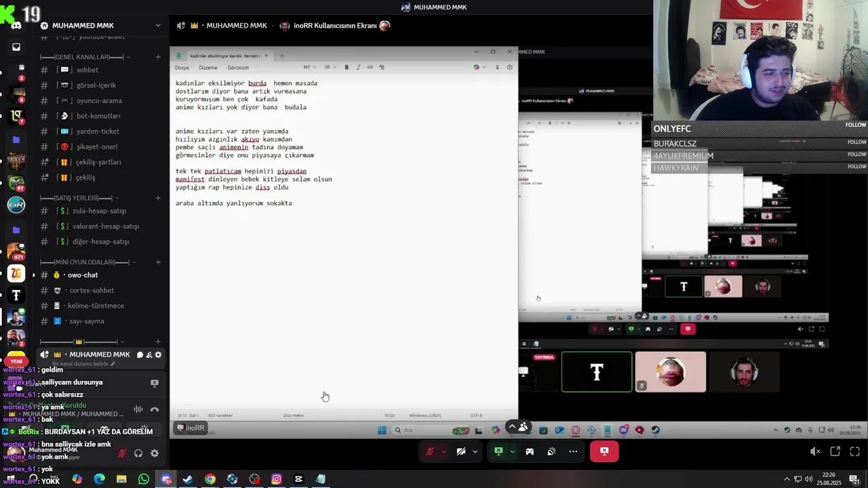The width and height of the screenshot is (868, 488).
Task: Open the diğer-hesap-satışı channel
Action: coord(102,242)
